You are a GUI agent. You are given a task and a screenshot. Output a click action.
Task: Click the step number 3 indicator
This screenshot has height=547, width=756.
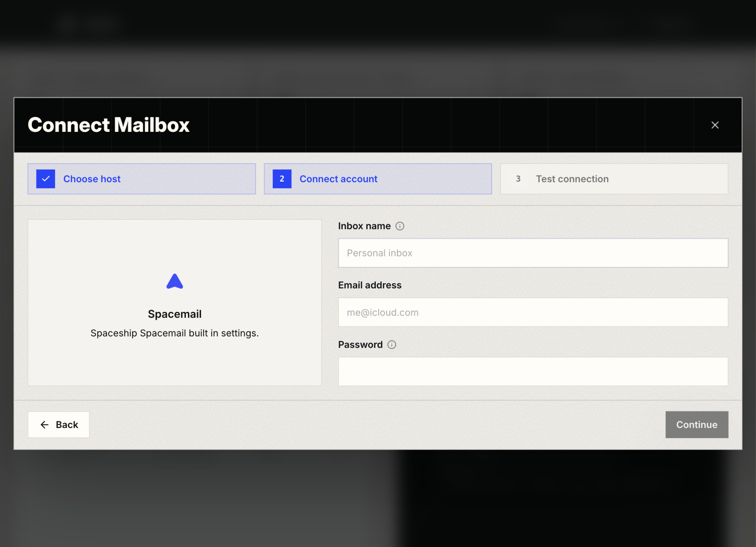point(518,179)
